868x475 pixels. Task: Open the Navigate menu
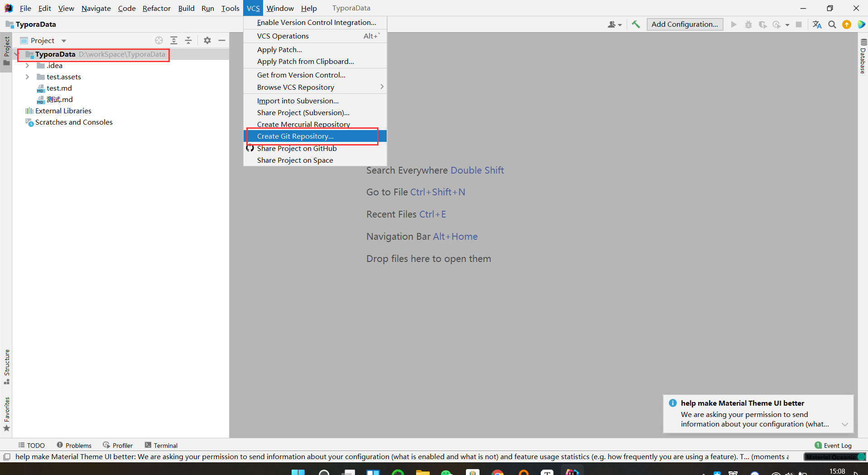(x=96, y=8)
